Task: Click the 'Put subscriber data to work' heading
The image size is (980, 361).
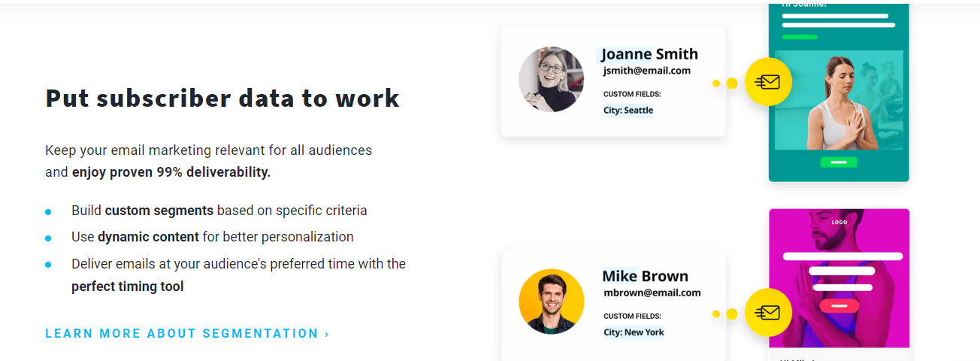Action: click(x=222, y=99)
